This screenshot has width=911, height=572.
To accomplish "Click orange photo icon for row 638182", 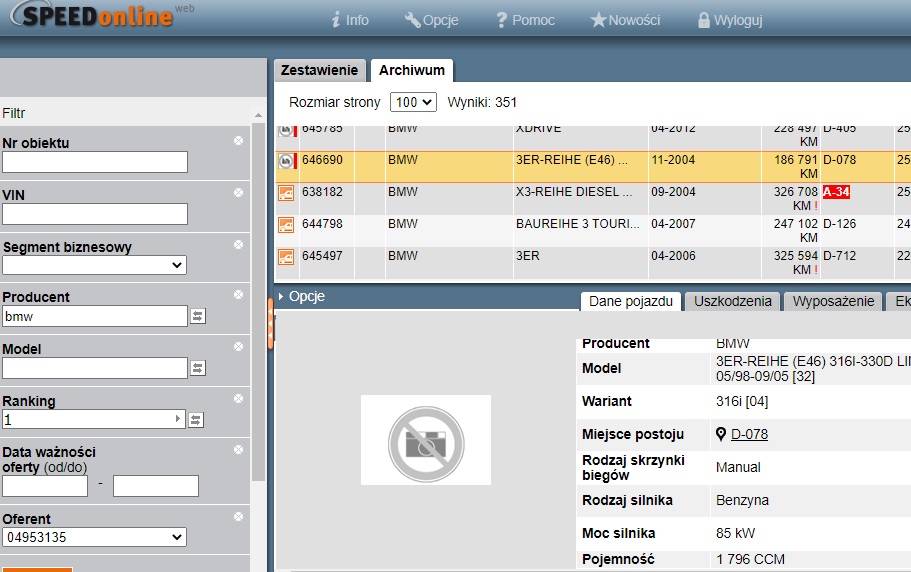I will [286, 192].
